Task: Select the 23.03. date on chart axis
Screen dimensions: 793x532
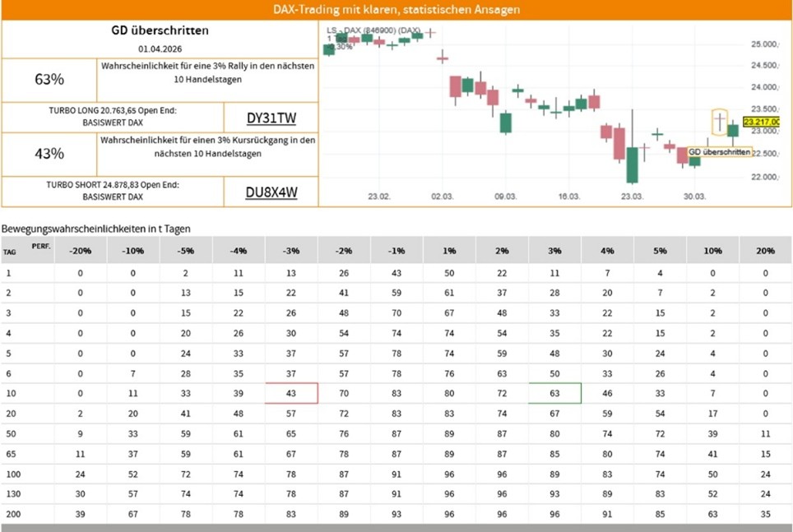Action: coord(632,197)
